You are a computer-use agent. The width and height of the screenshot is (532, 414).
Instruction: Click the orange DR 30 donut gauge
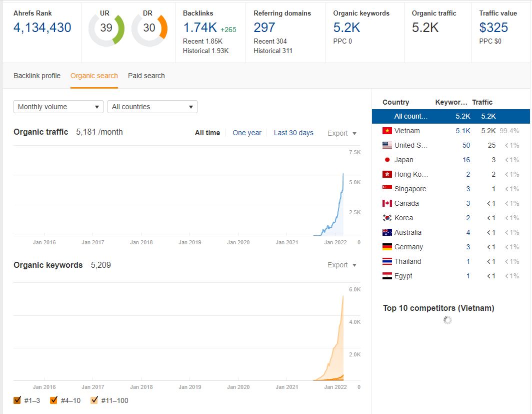pyautogui.click(x=149, y=28)
